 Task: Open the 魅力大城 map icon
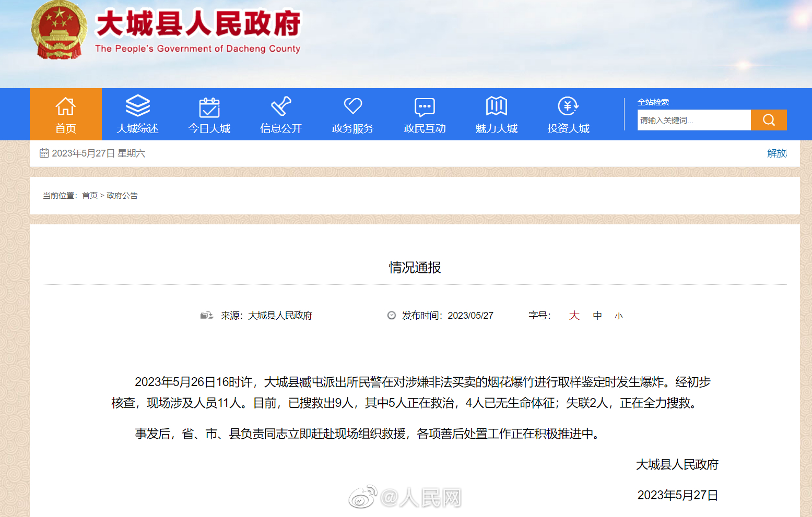coord(496,106)
